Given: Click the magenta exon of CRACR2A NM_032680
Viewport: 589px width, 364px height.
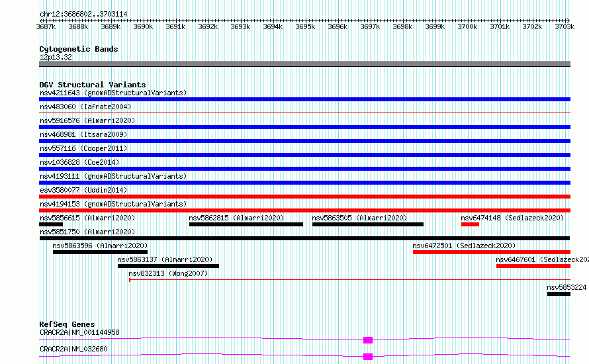Looking at the screenshot, I should point(368,357).
